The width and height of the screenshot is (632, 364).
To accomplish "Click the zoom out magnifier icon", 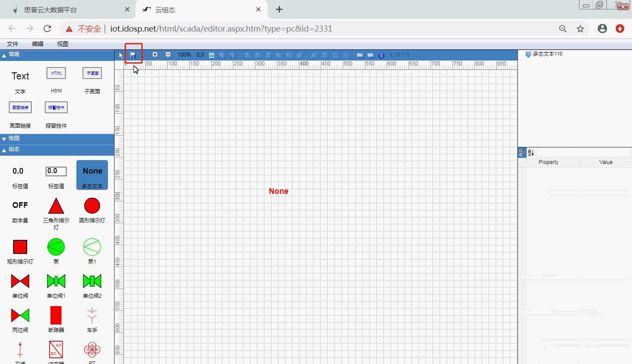I will 168,55.
